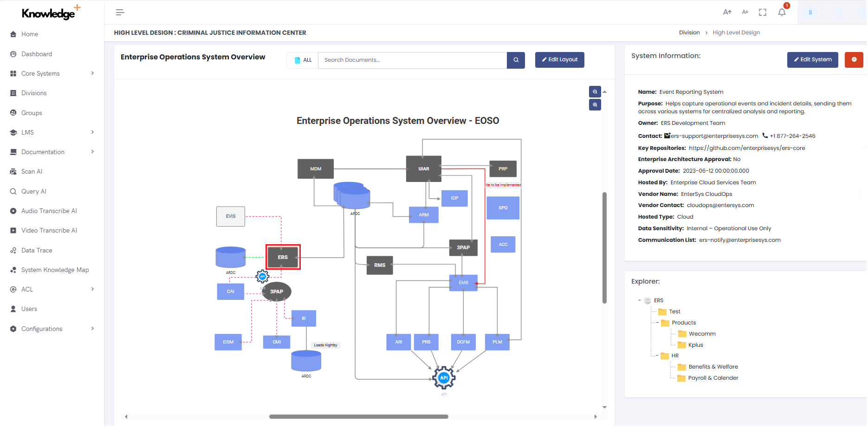868x428 pixels.
Task: Expand the Core Systems menu chevron
Action: pyautogui.click(x=92, y=73)
